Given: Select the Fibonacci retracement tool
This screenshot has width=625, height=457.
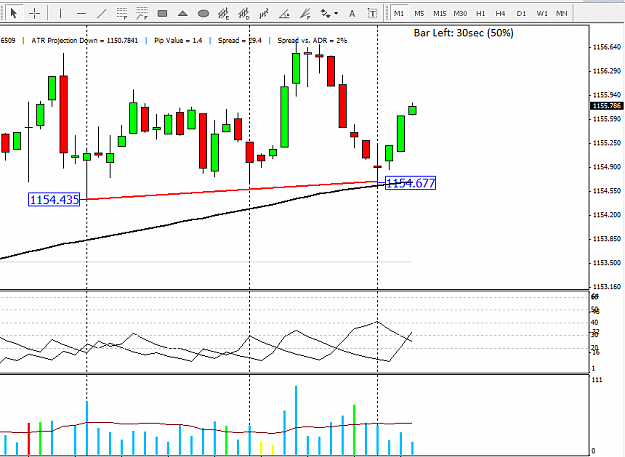Looking at the screenshot, I should tap(122, 14).
